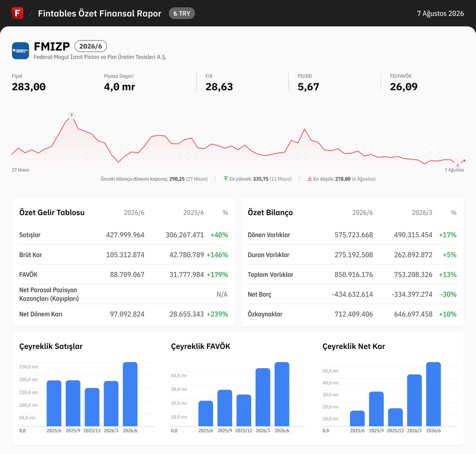Click the Özkaynaklar value 712.409.406
The height and width of the screenshot is (454, 476).
tap(354, 314)
